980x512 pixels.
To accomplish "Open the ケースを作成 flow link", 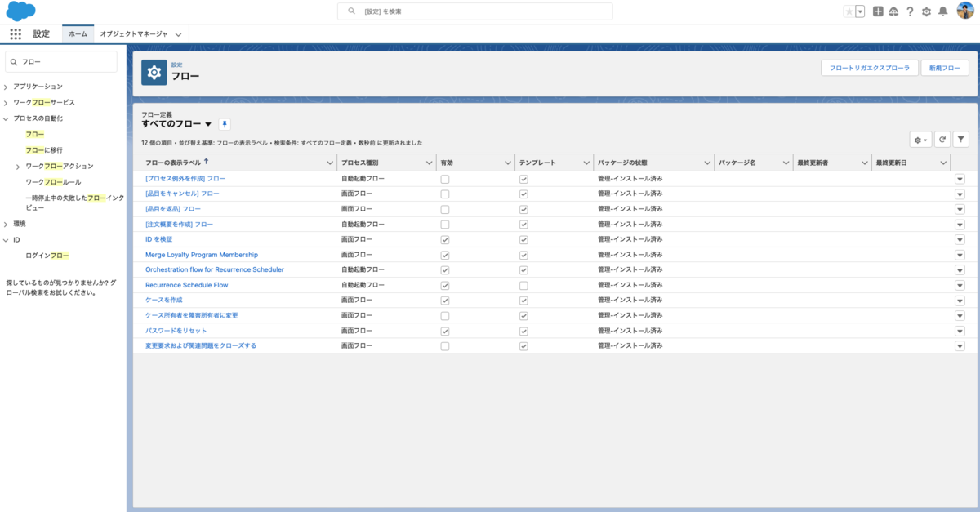I will coord(164,301).
